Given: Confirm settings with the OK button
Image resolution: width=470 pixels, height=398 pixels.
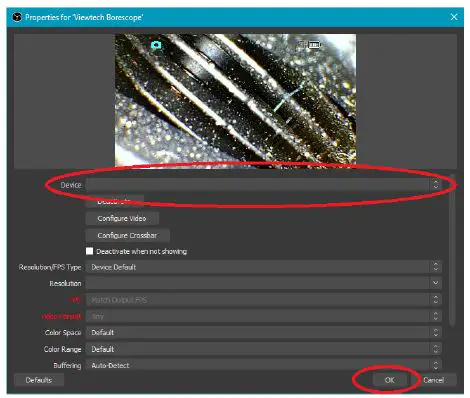Looking at the screenshot, I should coord(390,380).
